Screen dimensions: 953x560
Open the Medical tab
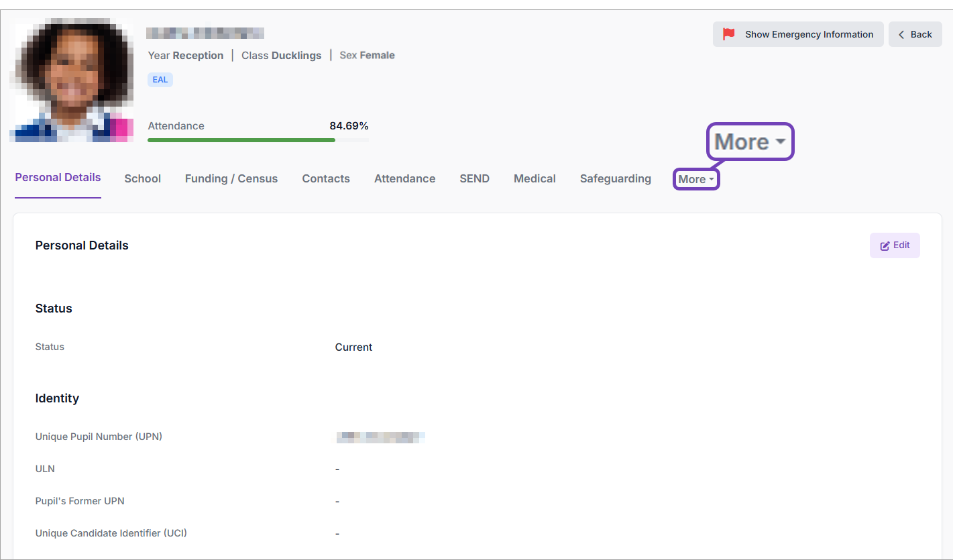click(x=535, y=179)
